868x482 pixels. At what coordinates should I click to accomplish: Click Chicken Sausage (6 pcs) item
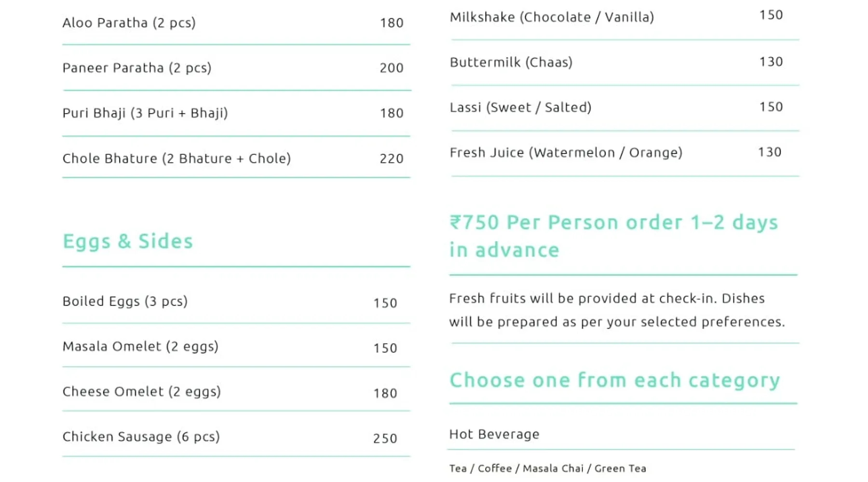pyautogui.click(x=141, y=437)
